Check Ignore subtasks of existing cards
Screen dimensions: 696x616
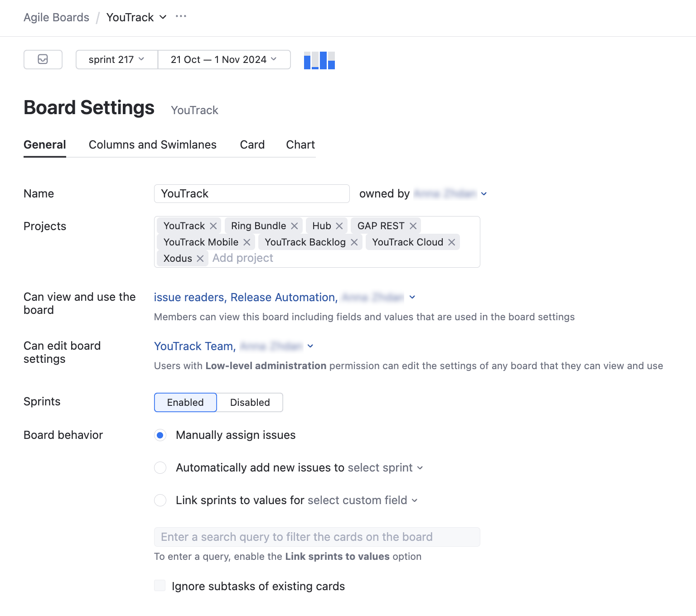coord(160,586)
